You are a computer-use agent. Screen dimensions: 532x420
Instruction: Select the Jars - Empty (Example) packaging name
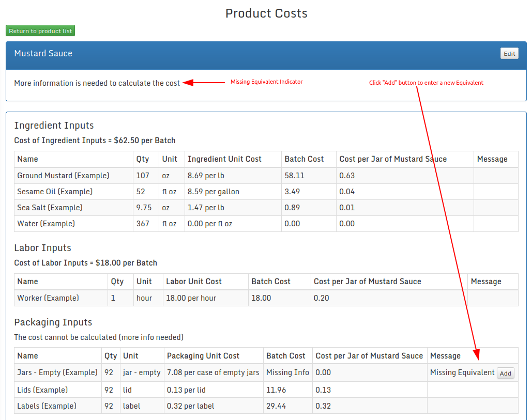pyautogui.click(x=57, y=372)
